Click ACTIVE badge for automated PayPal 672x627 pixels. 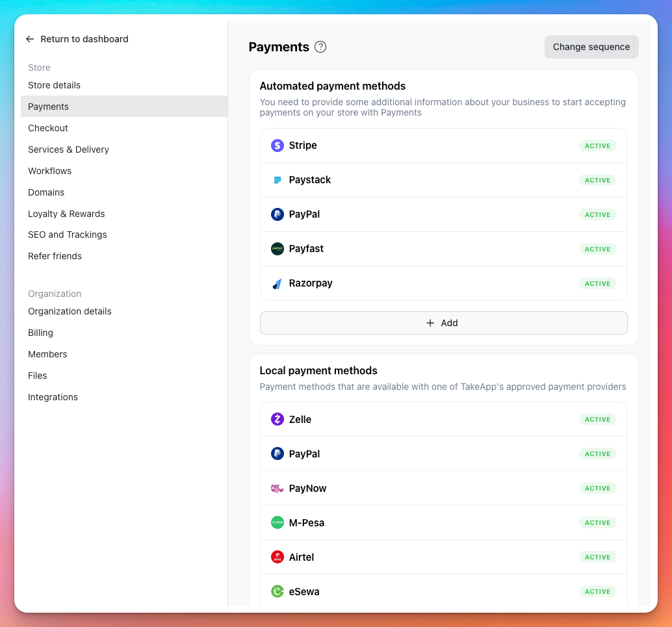coord(597,214)
